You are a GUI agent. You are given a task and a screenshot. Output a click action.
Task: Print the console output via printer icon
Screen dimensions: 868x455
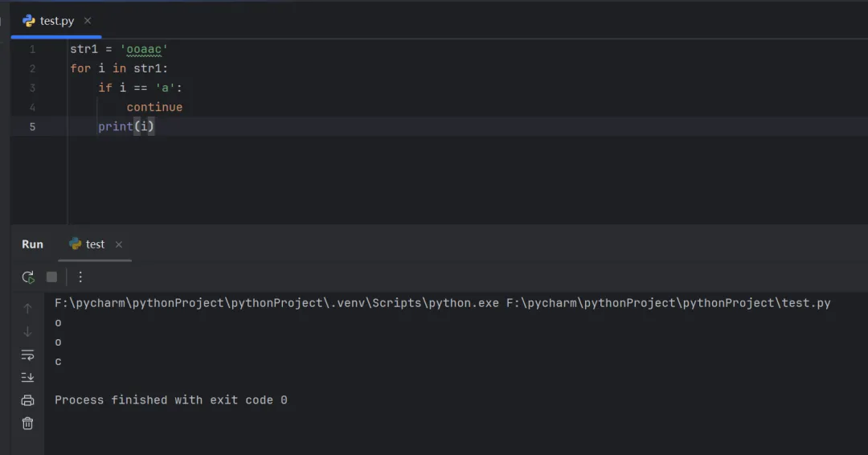[x=28, y=400]
